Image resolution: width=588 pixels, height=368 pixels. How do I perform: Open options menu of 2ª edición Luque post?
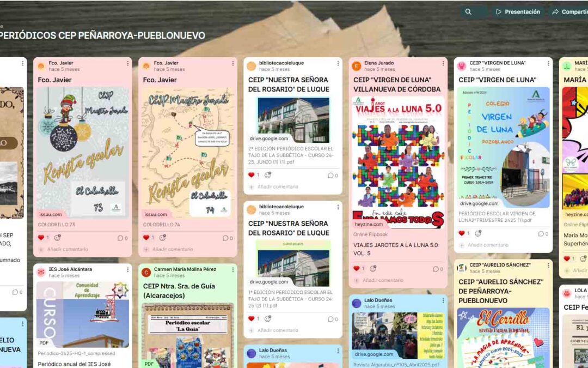tap(338, 63)
